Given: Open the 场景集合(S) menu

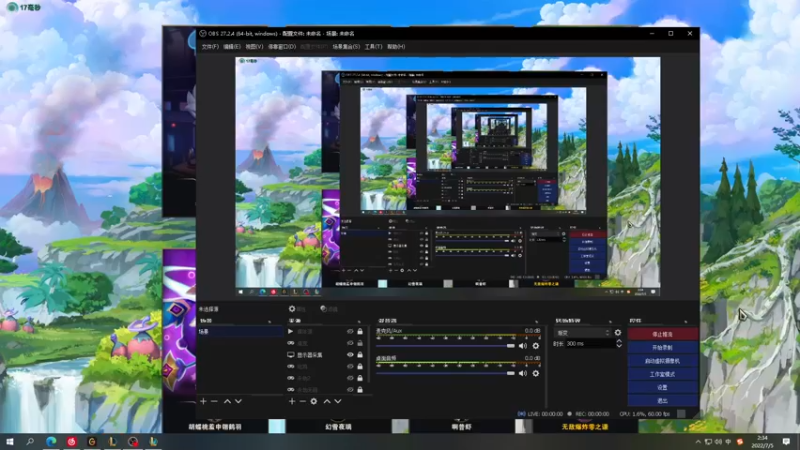Looking at the screenshot, I should tap(346, 47).
